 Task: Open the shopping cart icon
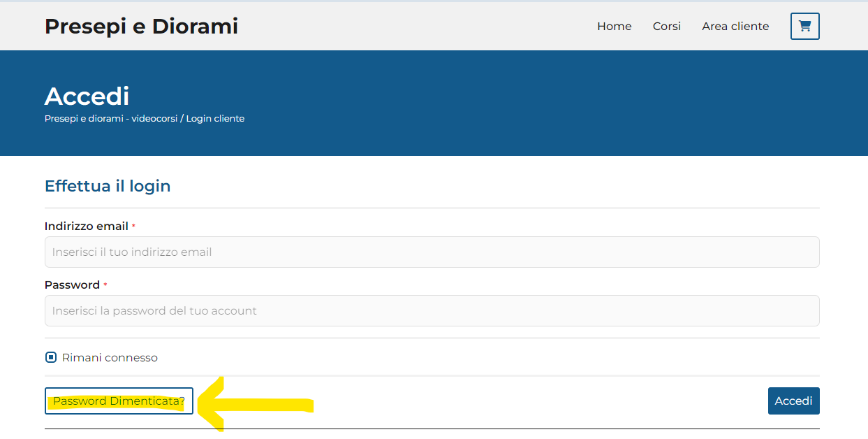pos(804,27)
